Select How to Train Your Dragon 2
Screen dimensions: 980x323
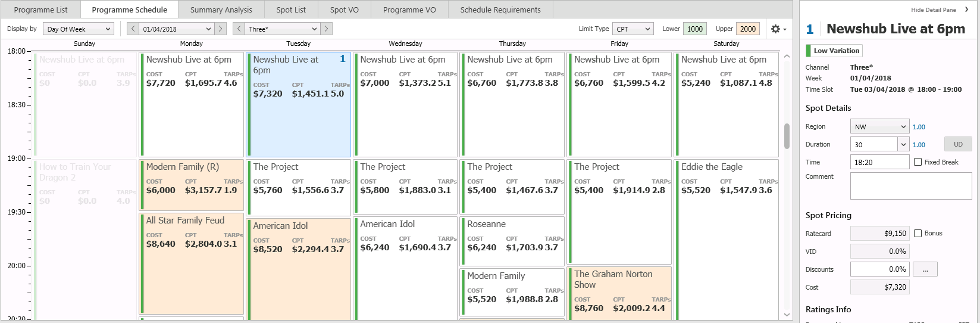(84, 240)
